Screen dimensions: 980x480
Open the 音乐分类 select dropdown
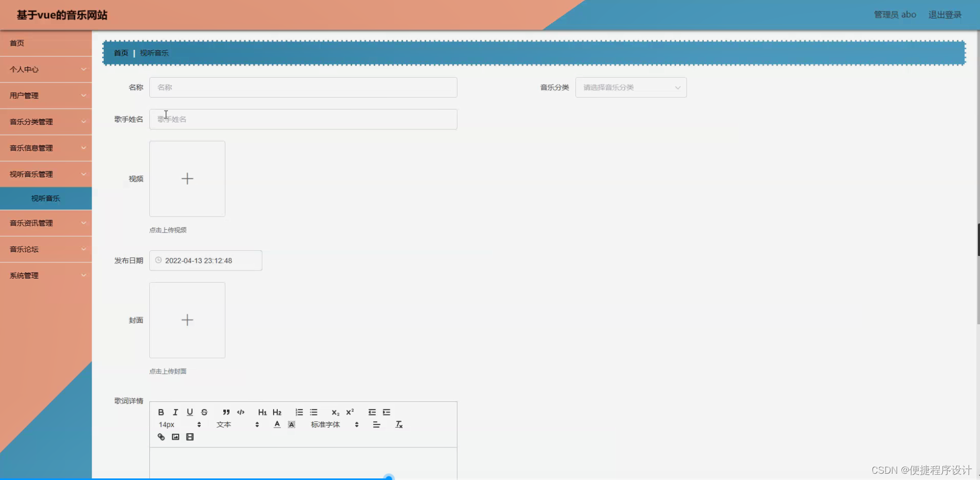pos(631,88)
